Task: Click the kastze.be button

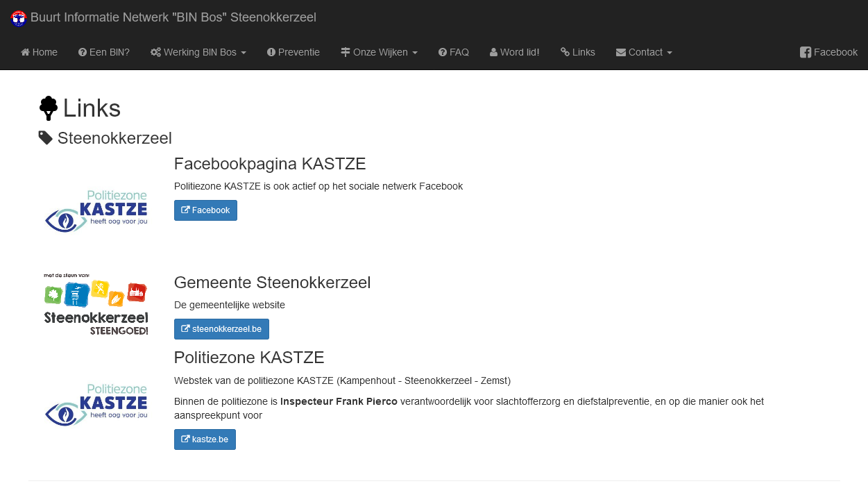Action: pos(205,439)
